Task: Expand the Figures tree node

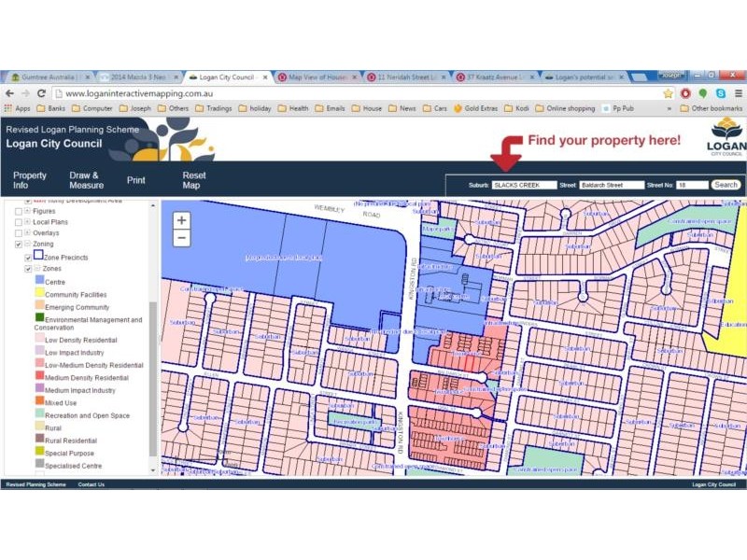Action: pos(28,211)
